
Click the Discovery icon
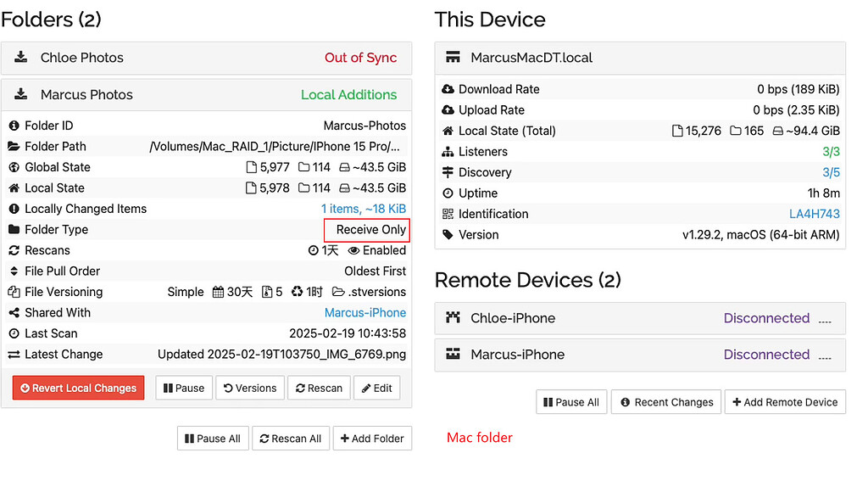click(447, 172)
